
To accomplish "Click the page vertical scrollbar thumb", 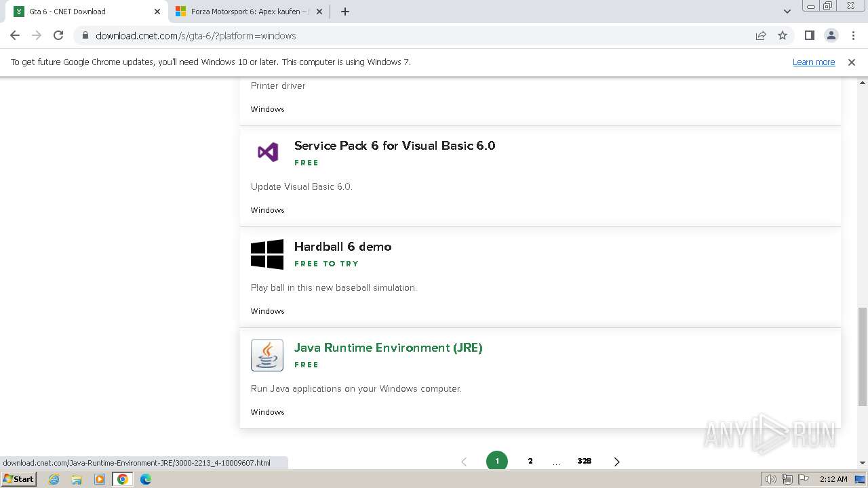I will [862, 357].
